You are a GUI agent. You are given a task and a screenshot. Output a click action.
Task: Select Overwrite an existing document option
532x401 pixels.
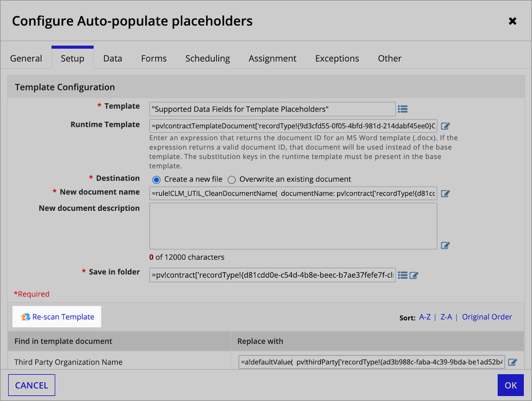pyautogui.click(x=232, y=180)
